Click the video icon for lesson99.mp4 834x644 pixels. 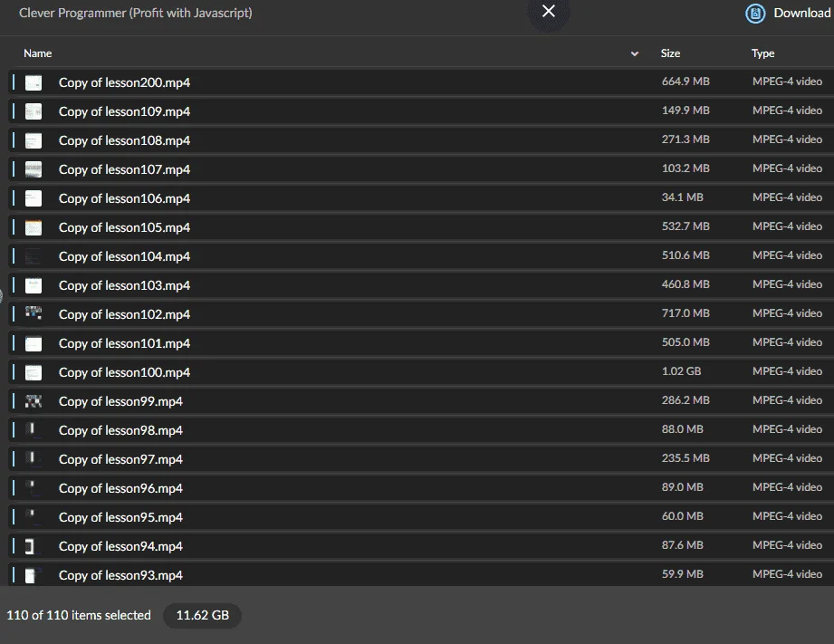(34, 401)
